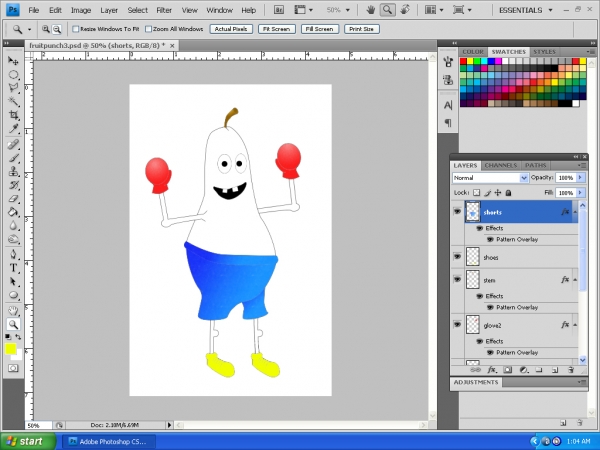Collapse effects on shorts layer
This screenshot has height=450, width=600.
[x=575, y=212]
